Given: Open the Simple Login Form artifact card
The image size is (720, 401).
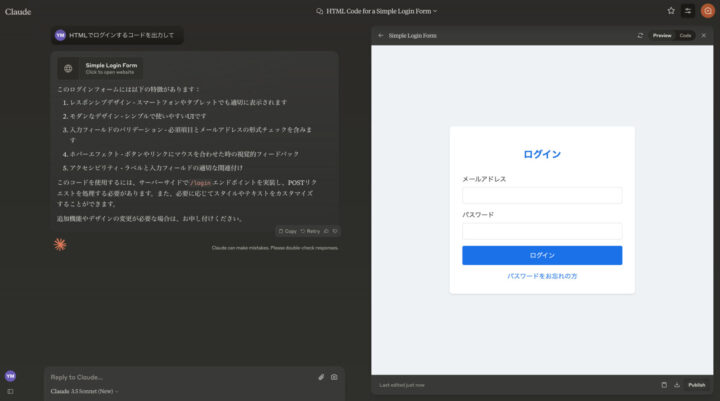Looking at the screenshot, I should point(98,69).
